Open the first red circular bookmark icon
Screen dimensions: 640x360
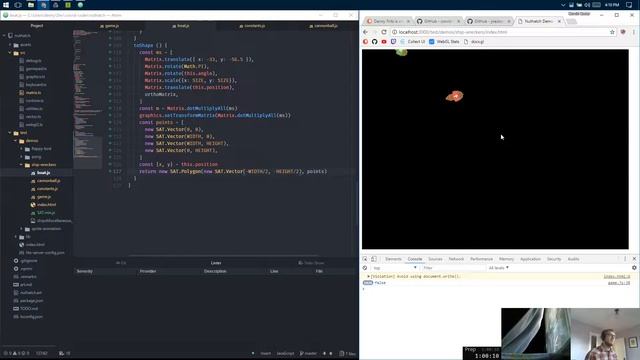click(x=365, y=42)
